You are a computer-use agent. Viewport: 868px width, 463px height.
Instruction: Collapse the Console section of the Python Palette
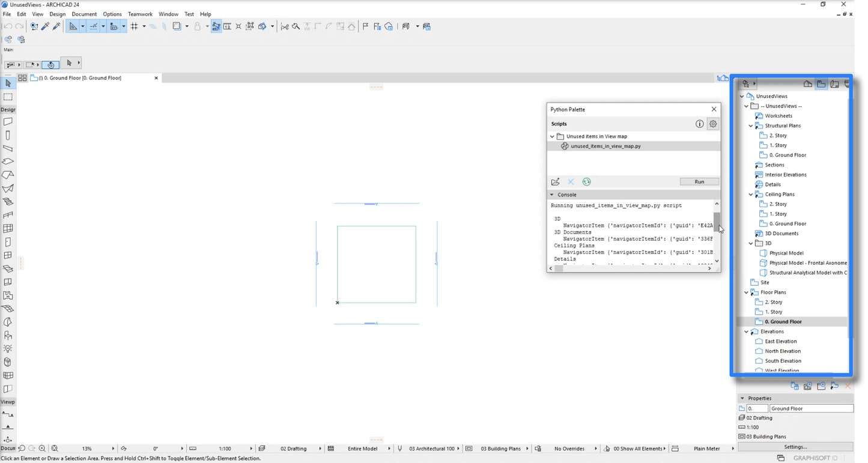551,194
